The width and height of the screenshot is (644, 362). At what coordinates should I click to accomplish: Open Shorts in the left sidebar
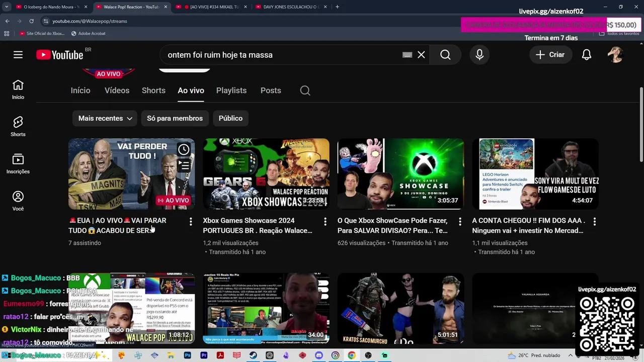click(x=18, y=127)
